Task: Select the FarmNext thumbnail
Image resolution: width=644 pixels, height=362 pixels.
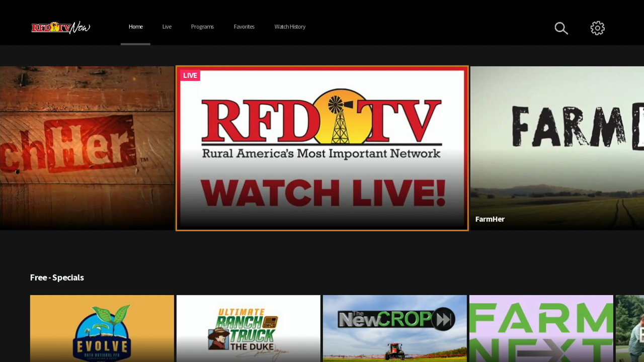Action: [541, 328]
